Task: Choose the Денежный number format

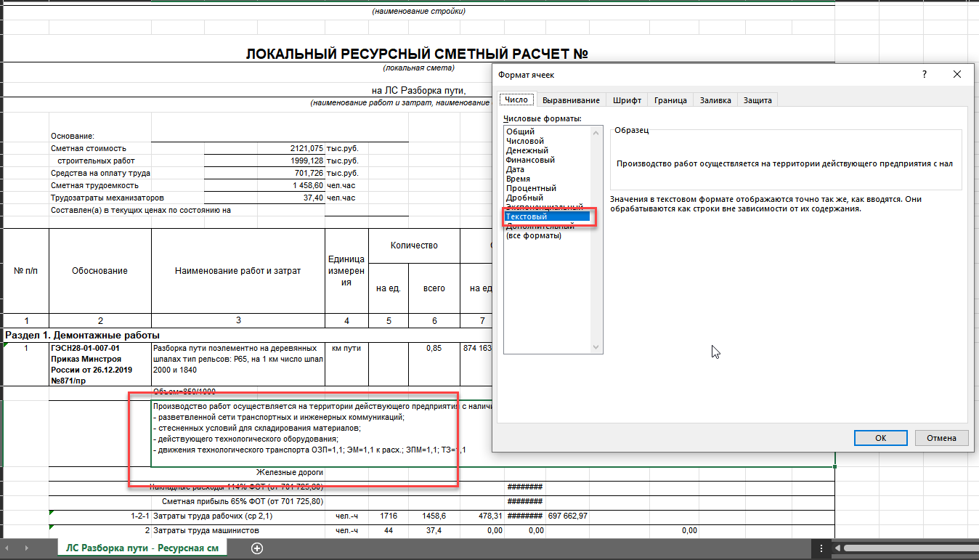Action: 527,150
